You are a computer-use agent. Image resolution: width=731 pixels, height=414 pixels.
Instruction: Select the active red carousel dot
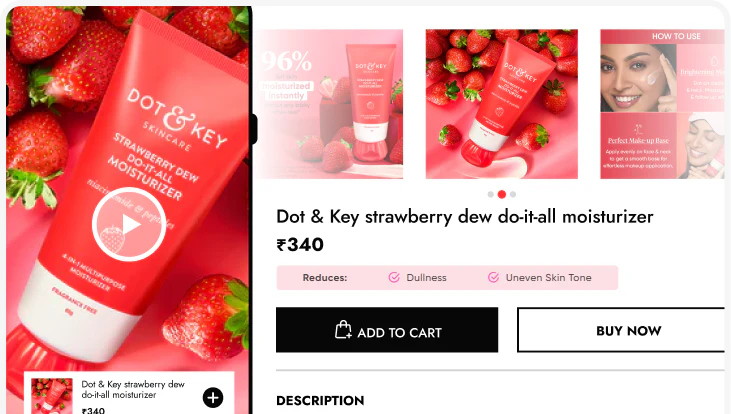point(502,194)
